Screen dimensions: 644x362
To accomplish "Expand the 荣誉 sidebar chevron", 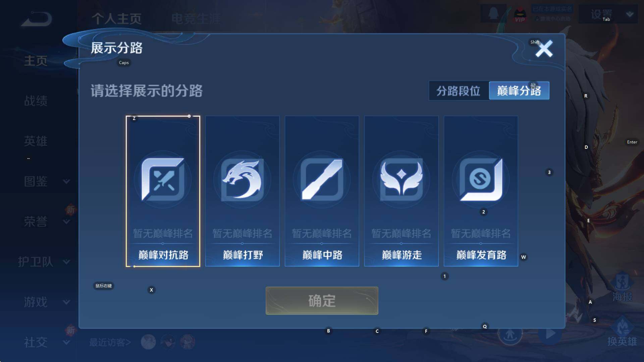I will pyautogui.click(x=66, y=222).
